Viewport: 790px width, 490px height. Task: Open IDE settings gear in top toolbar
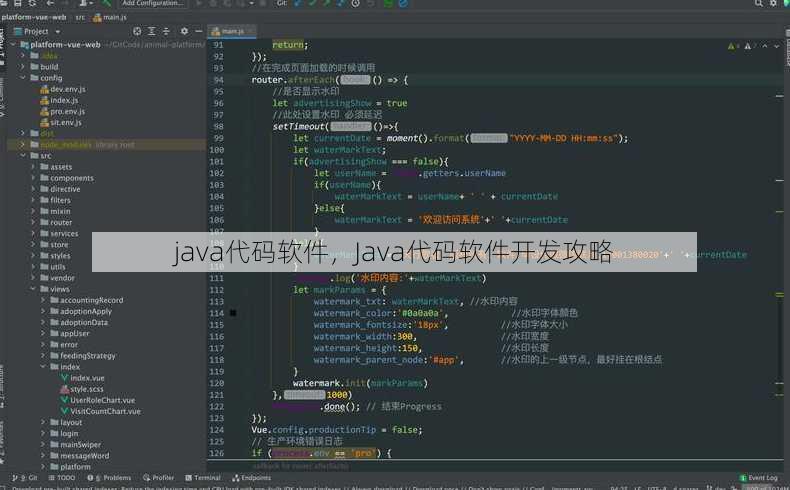(x=773, y=3)
